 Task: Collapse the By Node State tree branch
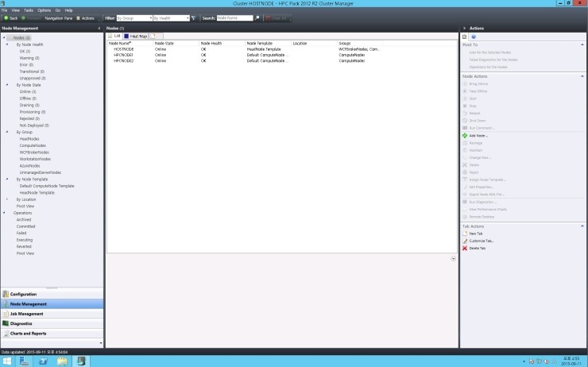(7, 85)
